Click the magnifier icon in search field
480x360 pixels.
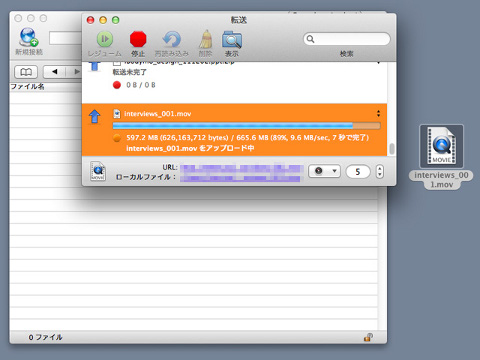coord(310,39)
